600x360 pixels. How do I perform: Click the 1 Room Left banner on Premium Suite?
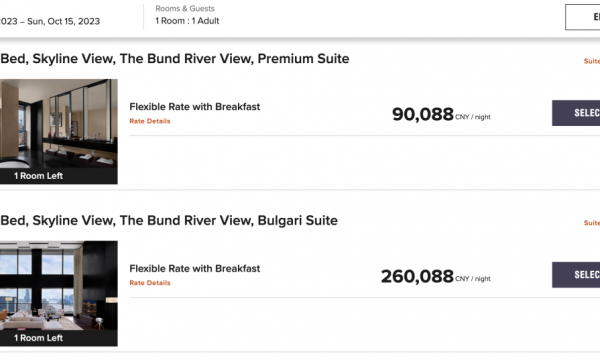59,176
